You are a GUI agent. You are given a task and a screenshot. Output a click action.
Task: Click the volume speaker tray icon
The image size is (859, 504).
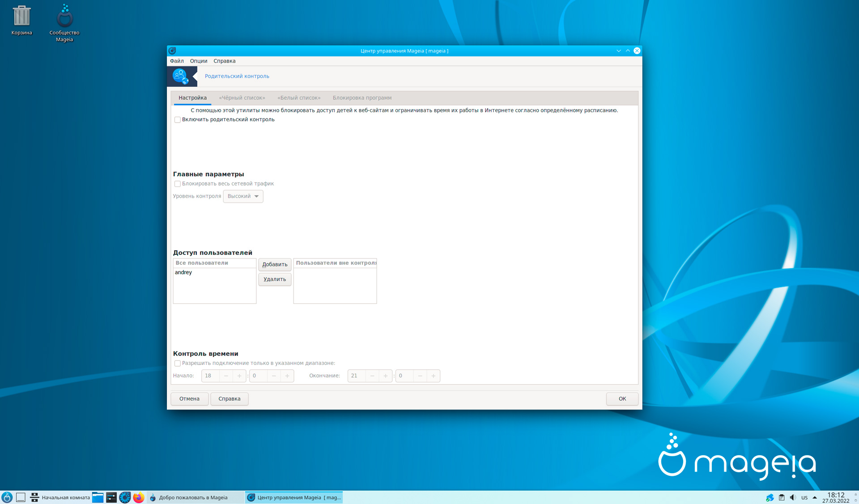[x=793, y=497]
